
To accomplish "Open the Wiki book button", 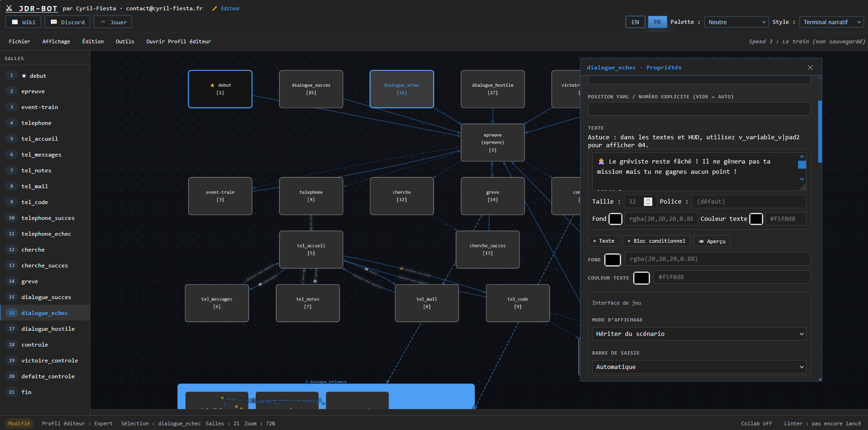I will 23,22.
